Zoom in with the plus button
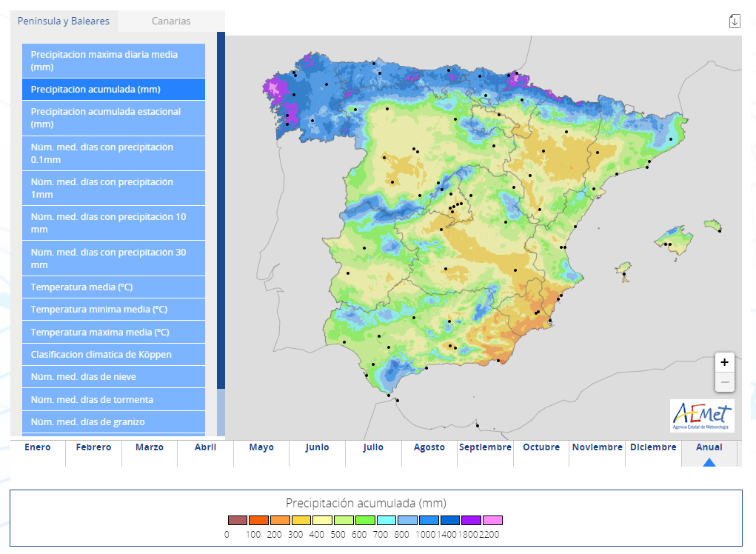756x554 pixels. [x=724, y=362]
